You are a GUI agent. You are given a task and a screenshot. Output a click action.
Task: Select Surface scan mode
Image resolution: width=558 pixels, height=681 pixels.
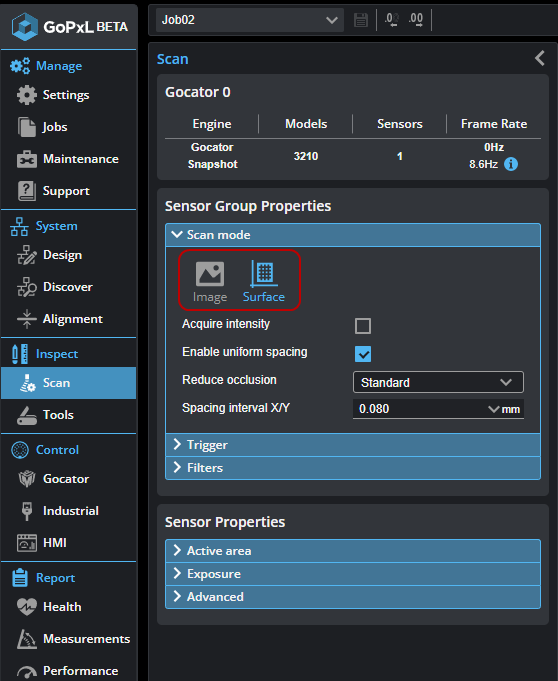[264, 281]
